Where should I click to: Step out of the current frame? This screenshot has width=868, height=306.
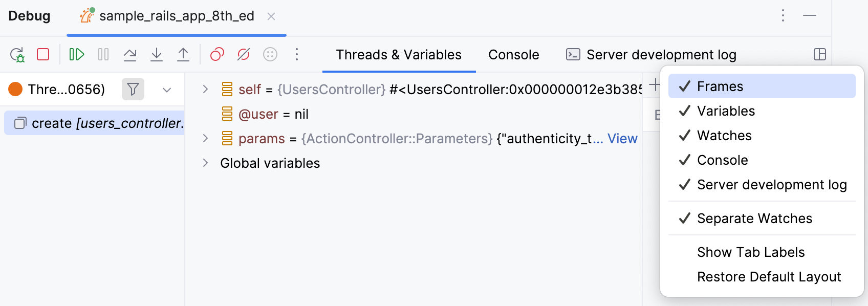tap(183, 54)
